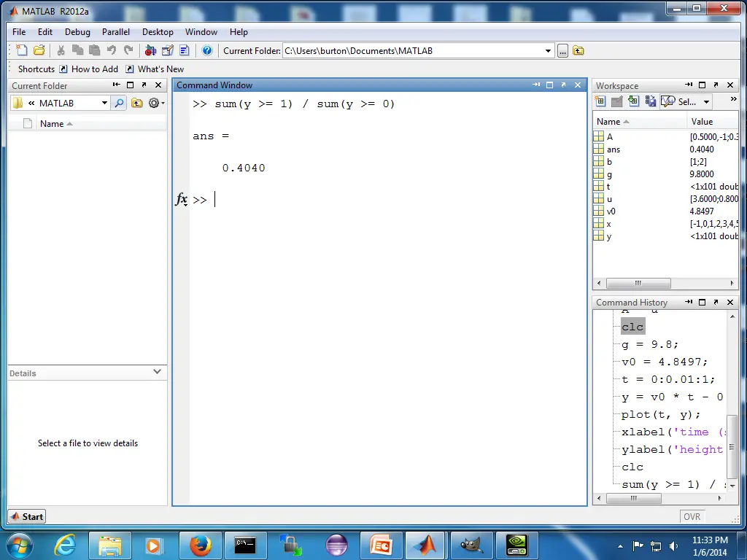Image resolution: width=747 pixels, height=560 pixels.
Task: Sort Workspace by Value column header
Action: coord(713,122)
